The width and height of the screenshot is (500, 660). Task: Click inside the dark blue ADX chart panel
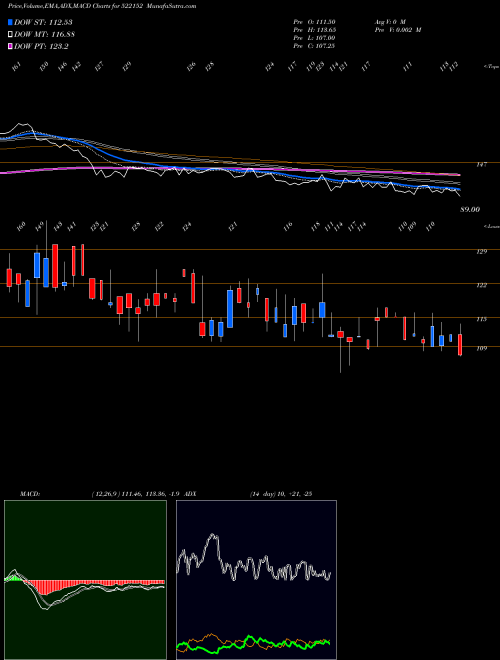256,580
